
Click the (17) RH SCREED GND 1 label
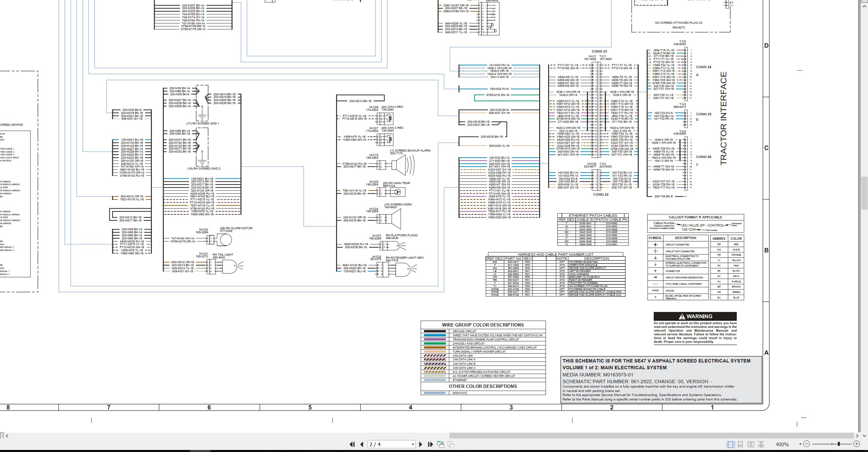(x=202, y=123)
